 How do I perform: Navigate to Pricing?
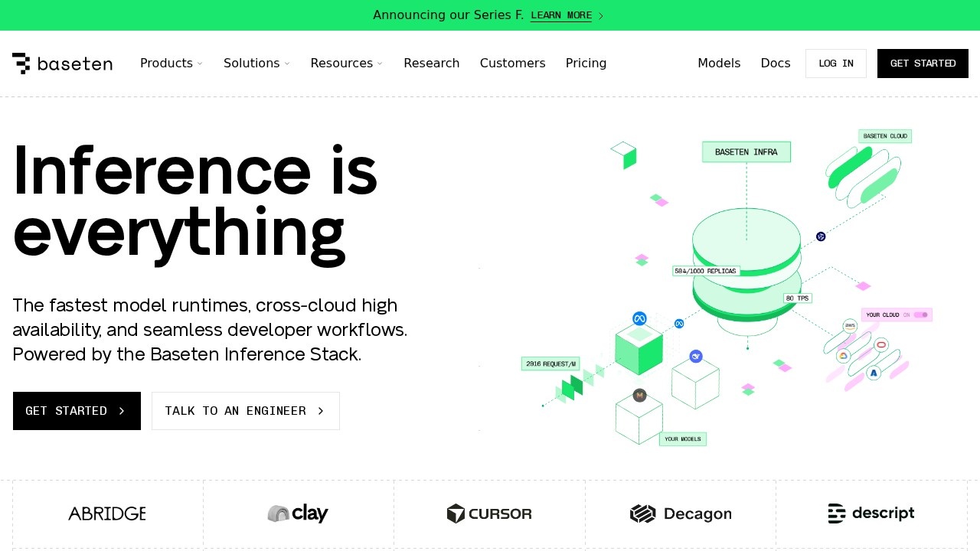586,64
